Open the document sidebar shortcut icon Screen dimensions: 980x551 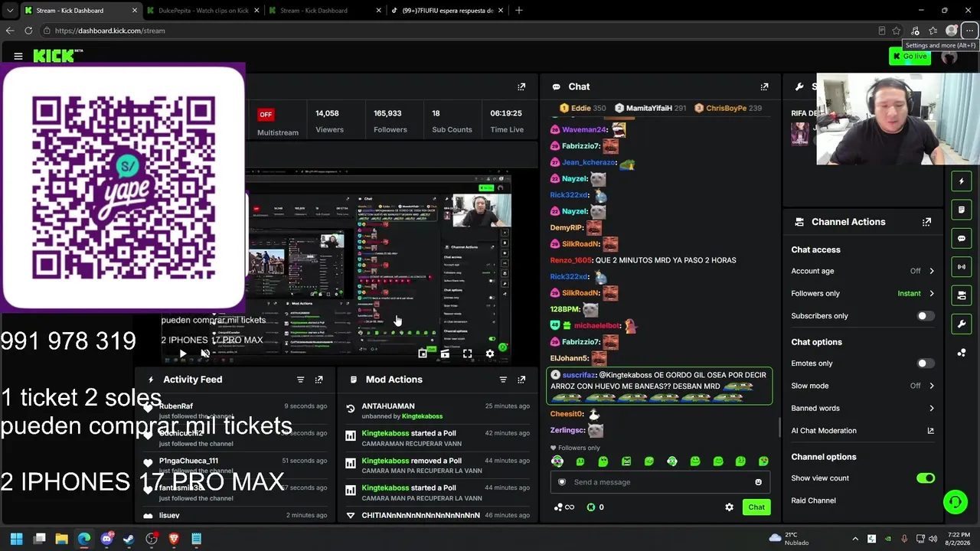click(x=962, y=210)
